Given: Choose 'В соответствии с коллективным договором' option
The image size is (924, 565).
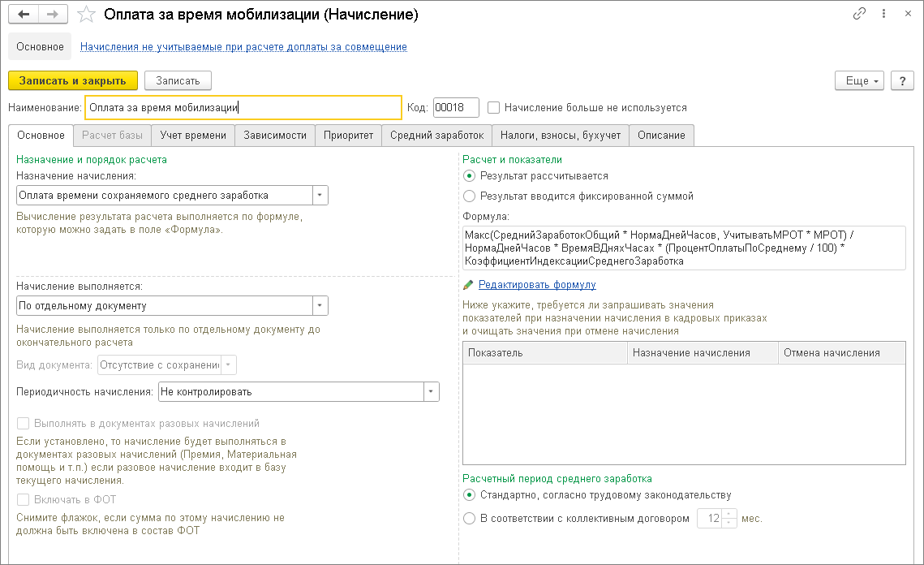Looking at the screenshot, I should (x=469, y=518).
